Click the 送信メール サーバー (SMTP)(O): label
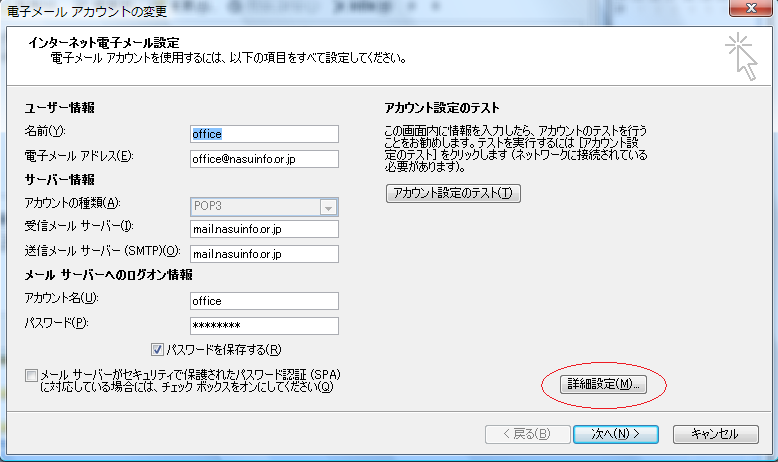 (x=102, y=251)
